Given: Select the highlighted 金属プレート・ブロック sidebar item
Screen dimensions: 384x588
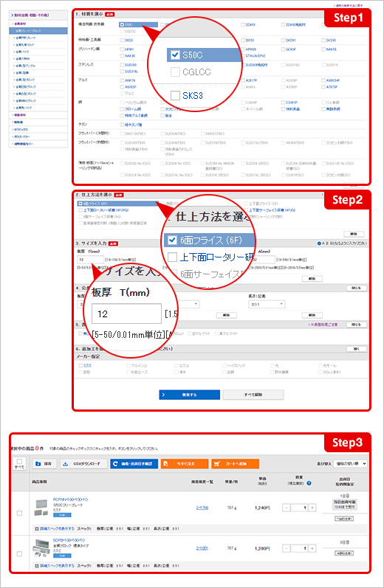Looking at the screenshot, I should coord(38,31).
